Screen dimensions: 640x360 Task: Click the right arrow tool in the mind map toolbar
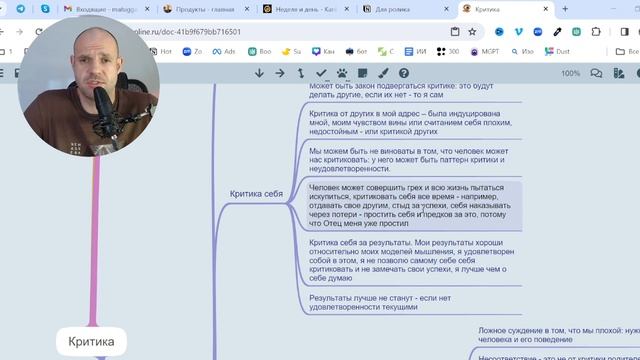(x=280, y=73)
